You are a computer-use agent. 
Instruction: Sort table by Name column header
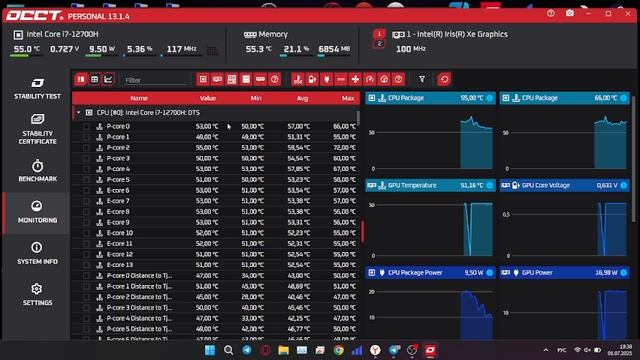(139, 98)
